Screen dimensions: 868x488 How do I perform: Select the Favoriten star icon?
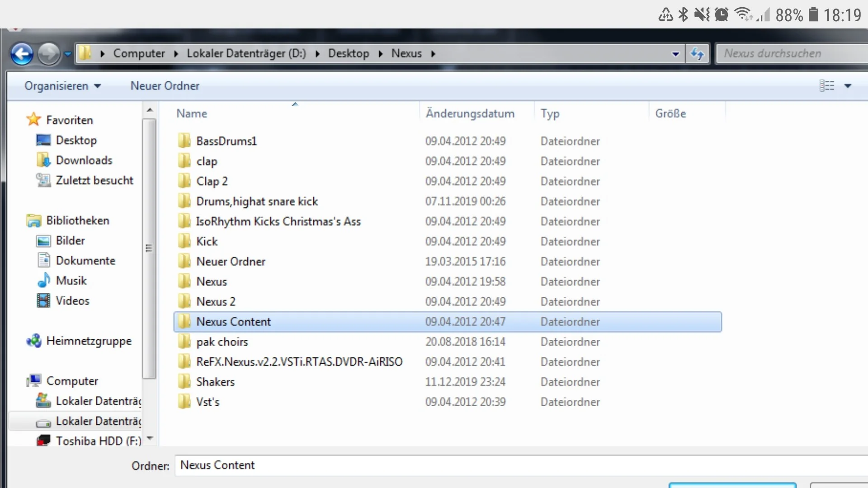click(33, 120)
